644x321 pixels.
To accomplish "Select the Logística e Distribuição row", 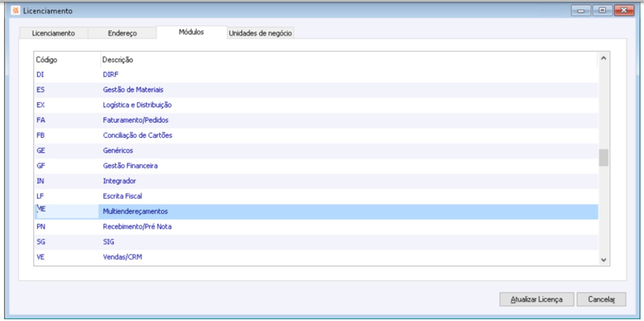I will (x=316, y=106).
